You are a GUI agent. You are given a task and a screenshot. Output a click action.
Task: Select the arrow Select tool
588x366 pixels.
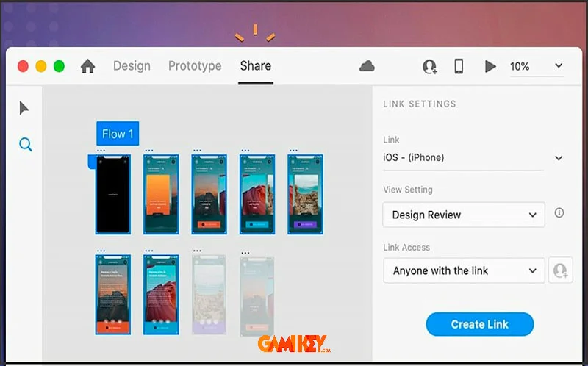click(x=24, y=108)
